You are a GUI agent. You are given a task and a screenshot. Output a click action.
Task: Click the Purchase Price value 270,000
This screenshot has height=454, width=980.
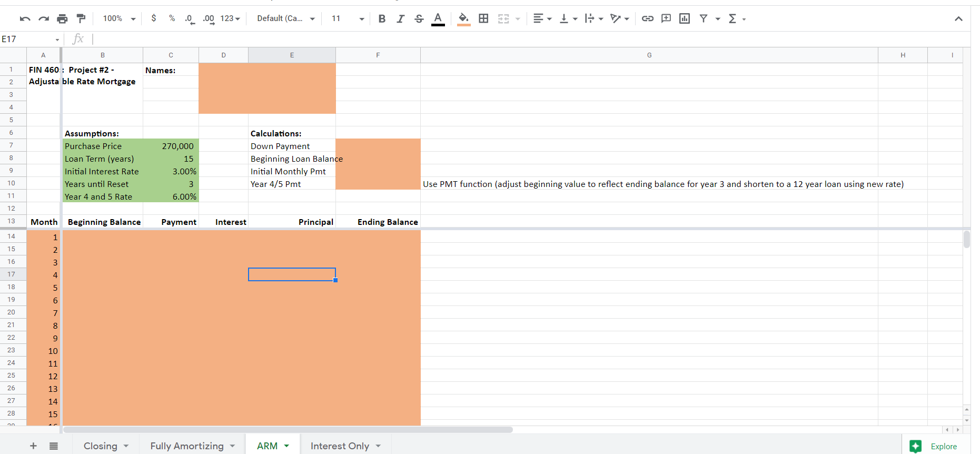point(171,146)
